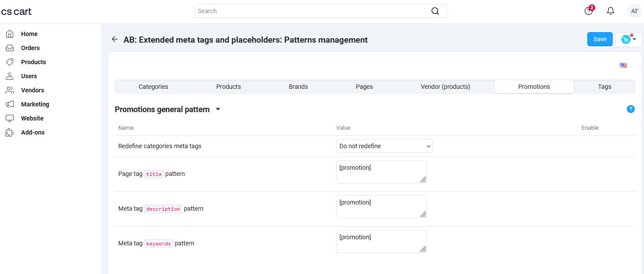
Task: Open the dropdown next to Save button
Action: click(x=628, y=40)
